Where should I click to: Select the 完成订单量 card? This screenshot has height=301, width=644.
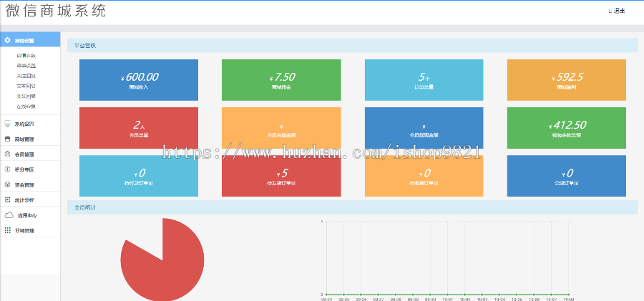click(x=567, y=176)
